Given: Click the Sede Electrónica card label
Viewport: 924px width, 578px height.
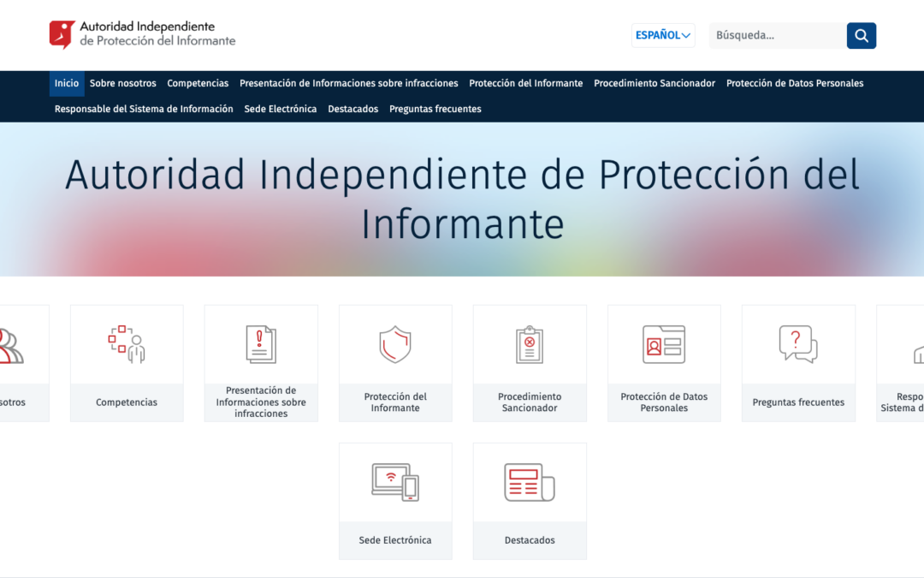Looking at the screenshot, I should pyautogui.click(x=395, y=540).
